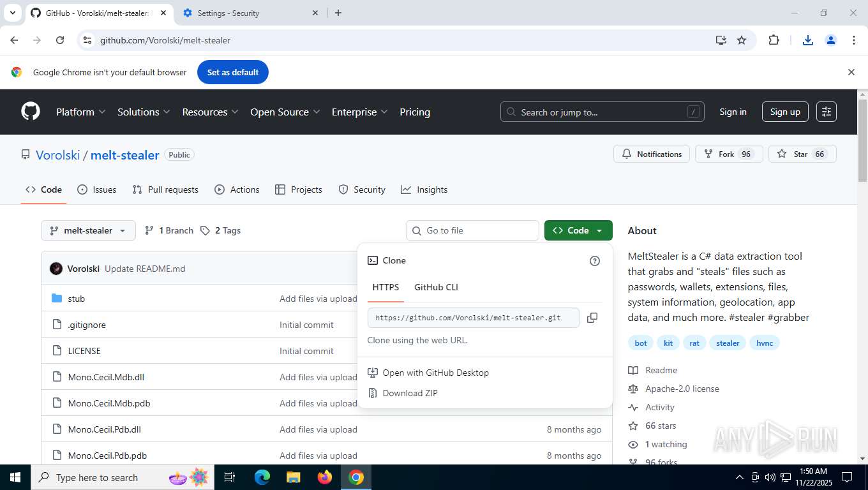Open Mono.Cecil.Mdb.dll file
The width and height of the screenshot is (868, 490).
point(106,377)
